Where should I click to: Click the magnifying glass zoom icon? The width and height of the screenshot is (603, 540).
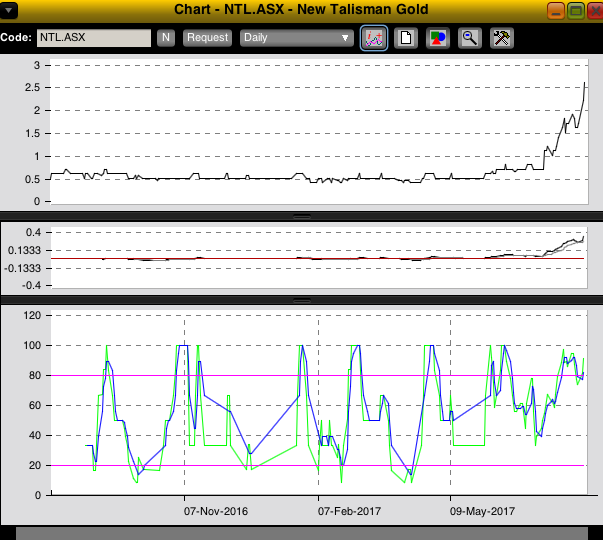[470, 38]
